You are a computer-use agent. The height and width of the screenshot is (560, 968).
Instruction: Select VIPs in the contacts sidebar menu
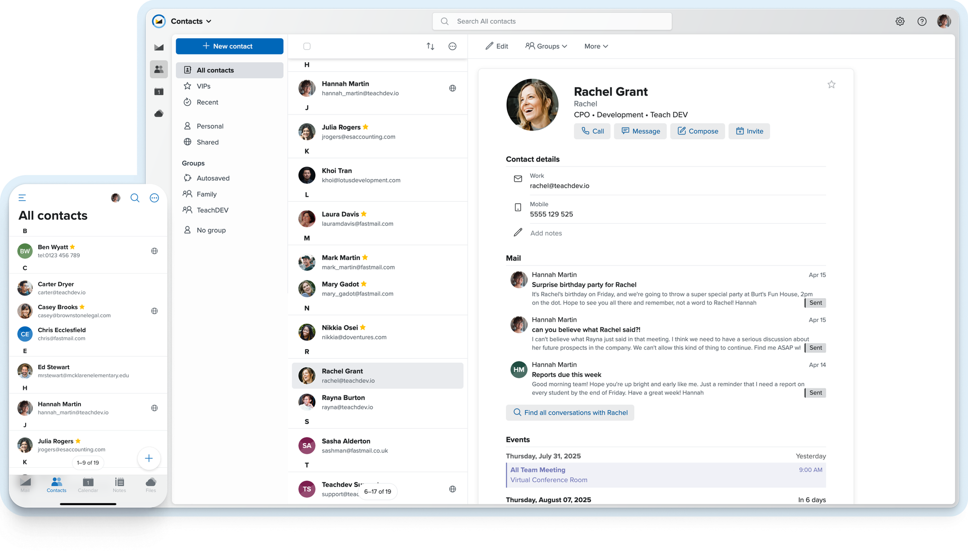204,86
